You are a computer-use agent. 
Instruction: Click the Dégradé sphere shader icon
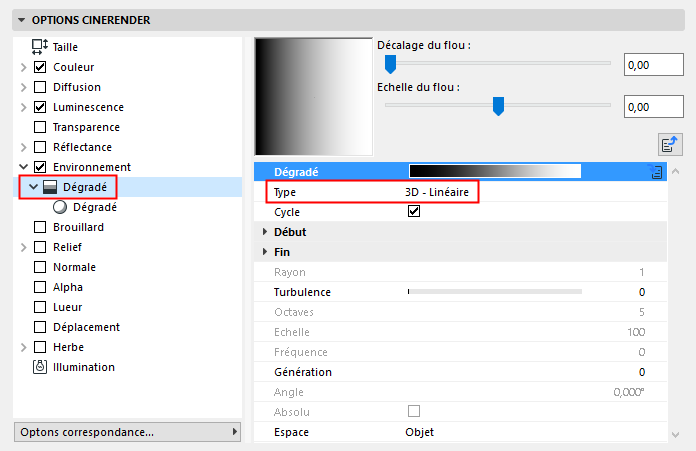(60, 207)
